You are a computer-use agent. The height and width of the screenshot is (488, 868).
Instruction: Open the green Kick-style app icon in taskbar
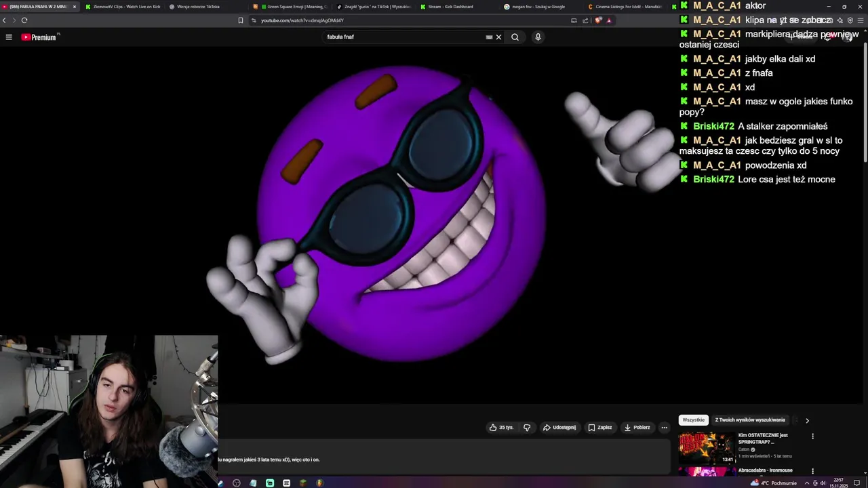270,483
